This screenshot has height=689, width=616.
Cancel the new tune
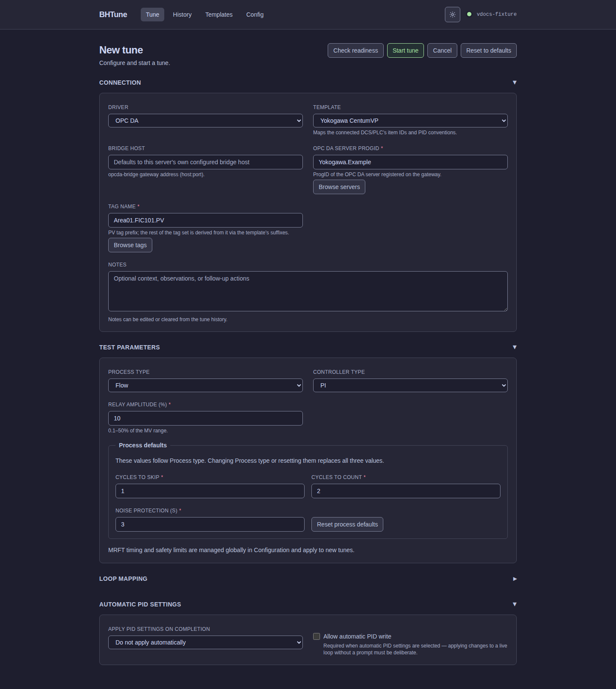442,50
